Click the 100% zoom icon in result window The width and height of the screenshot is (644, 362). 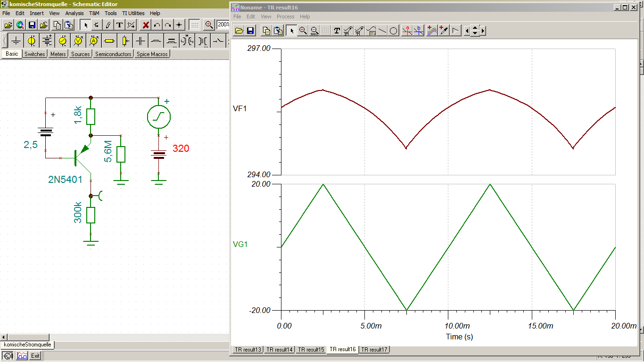(314, 31)
